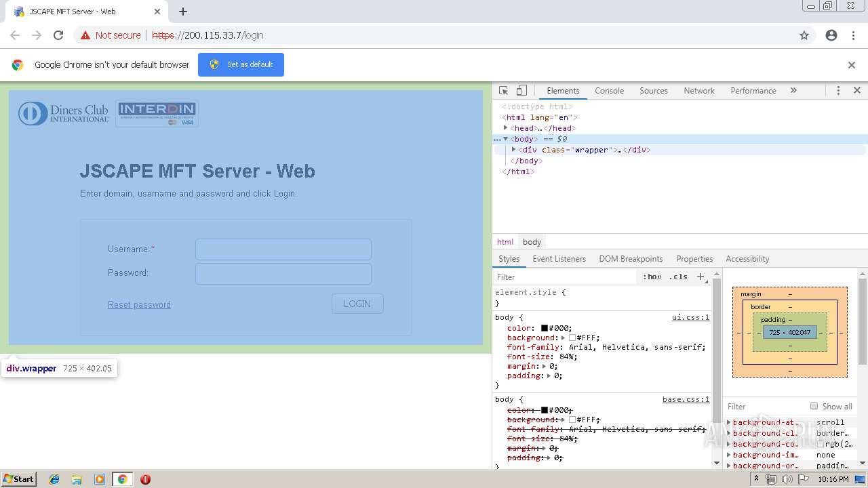Select the Styles pane tab
The width and height of the screenshot is (868, 488).
point(509,259)
